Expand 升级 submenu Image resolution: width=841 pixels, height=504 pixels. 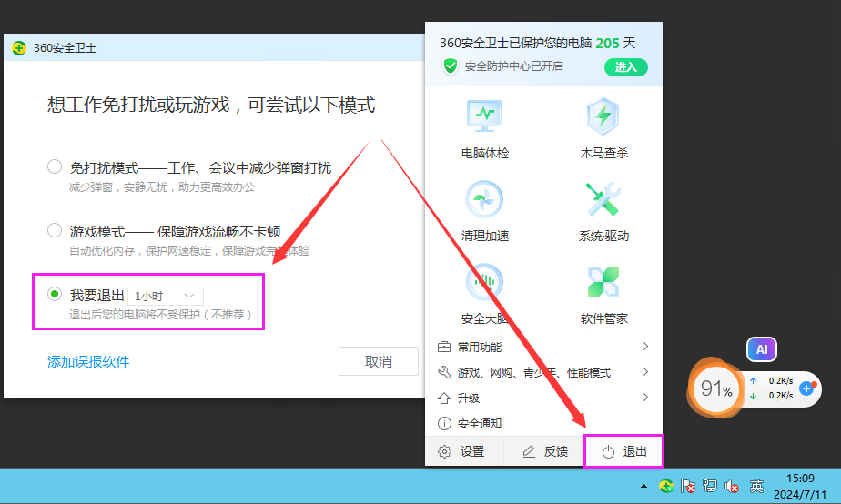543,398
